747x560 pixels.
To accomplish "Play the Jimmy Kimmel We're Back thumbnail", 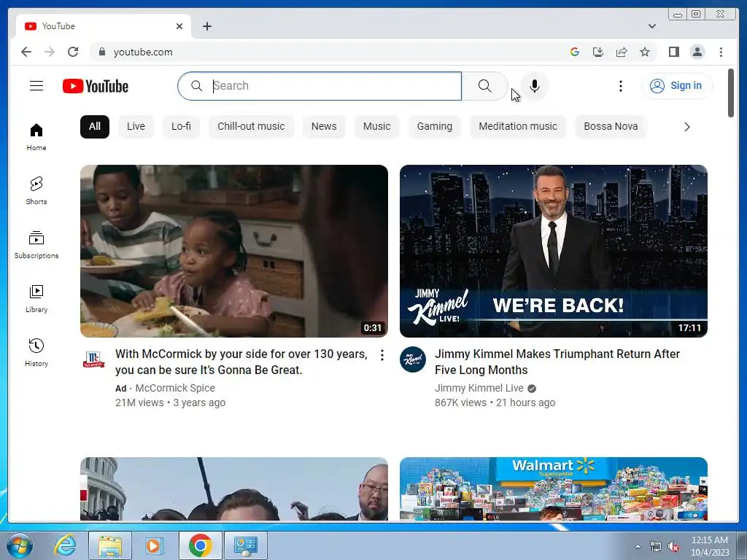I will coord(554,251).
